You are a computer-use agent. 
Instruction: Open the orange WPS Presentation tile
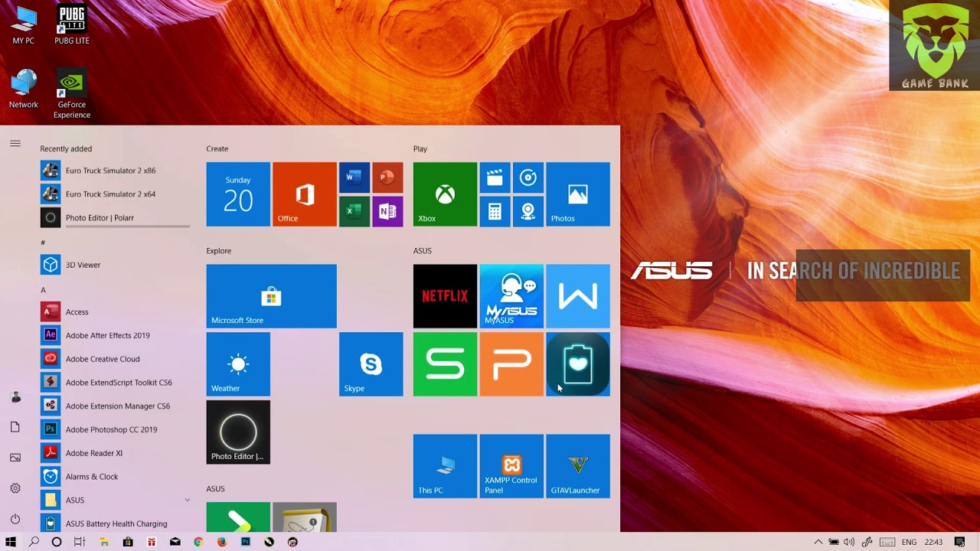click(511, 364)
